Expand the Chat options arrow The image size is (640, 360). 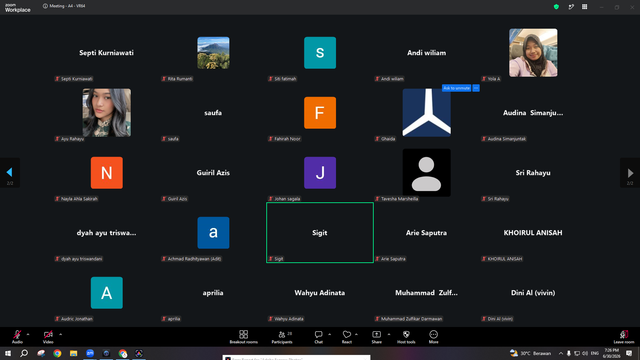pos(329,334)
